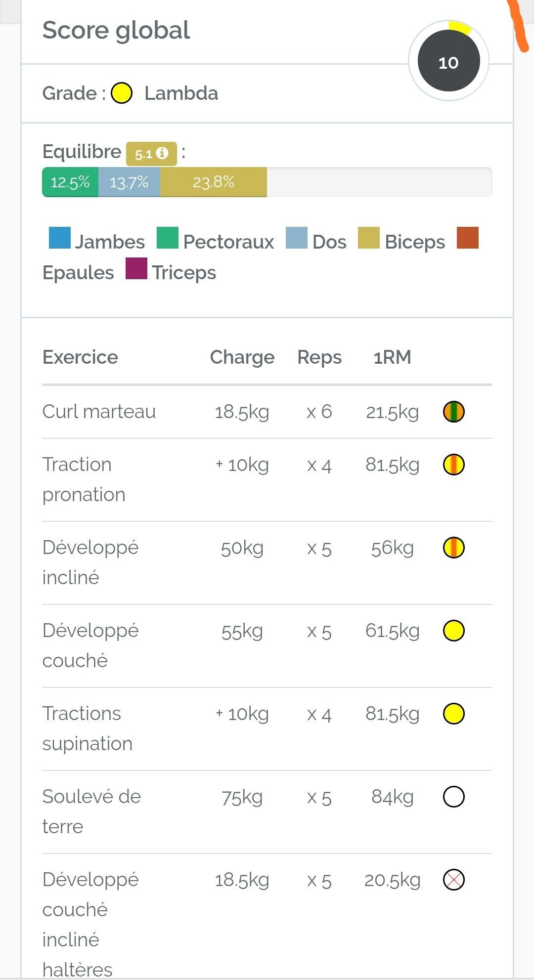Click the Développé incliné grade circle icon
Viewport: 534px width, 980px height.
point(453,548)
